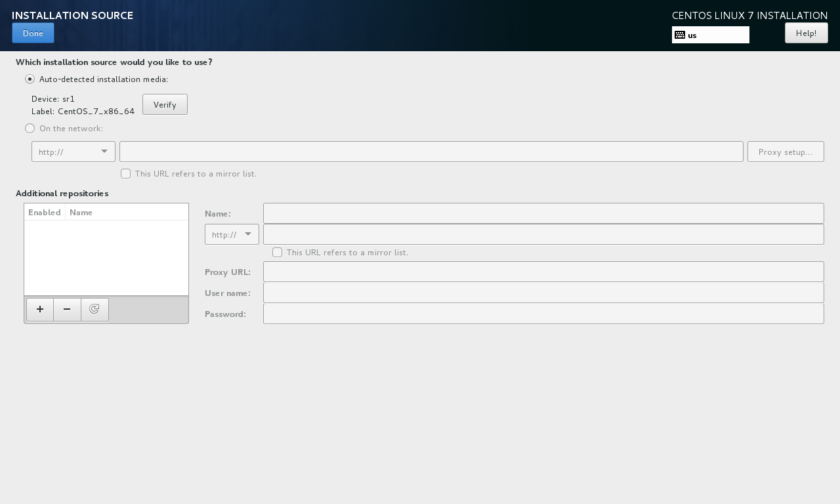Open the http:// protocol dropdown for network source
Image resolution: width=840 pixels, height=504 pixels.
coord(73,152)
